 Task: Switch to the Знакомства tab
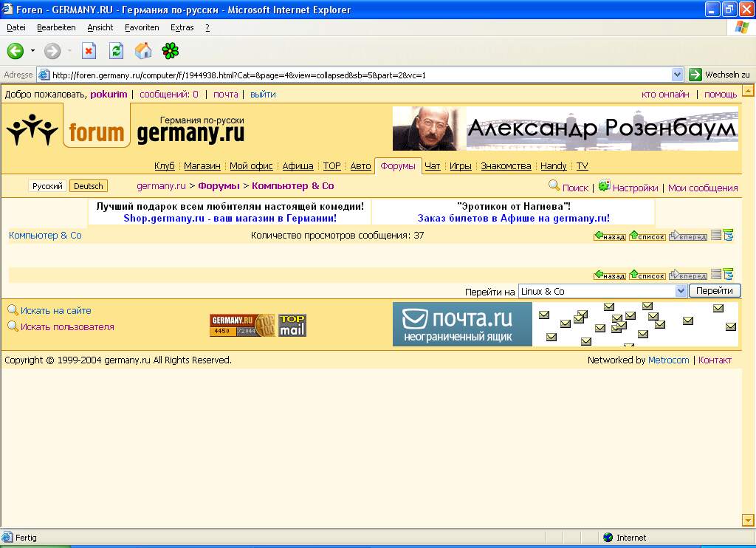pyautogui.click(x=506, y=166)
